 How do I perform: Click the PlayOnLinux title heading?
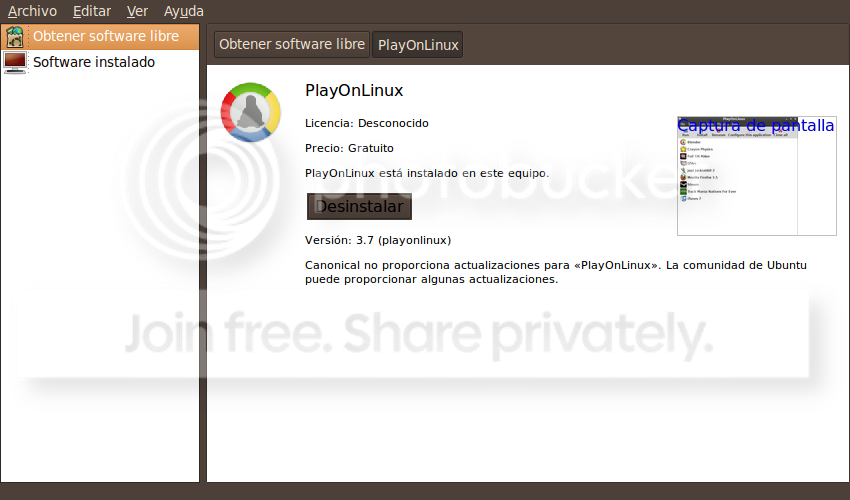[354, 90]
